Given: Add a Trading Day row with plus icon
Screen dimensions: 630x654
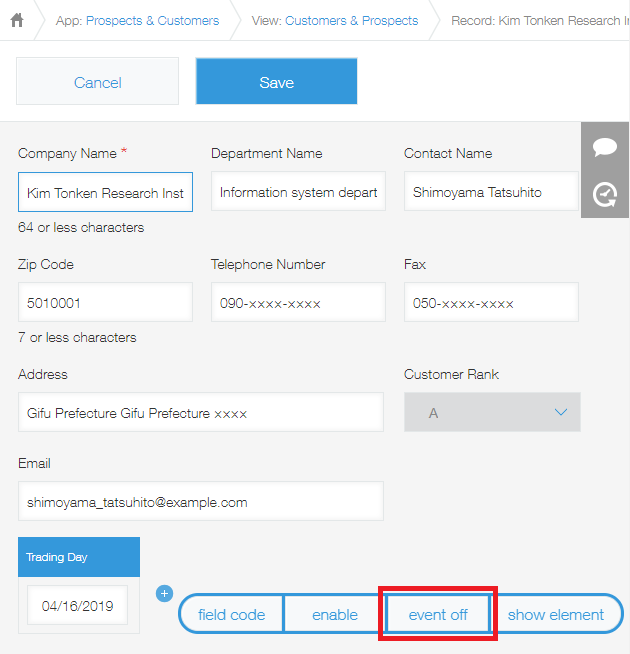Looking at the screenshot, I should click(164, 593).
